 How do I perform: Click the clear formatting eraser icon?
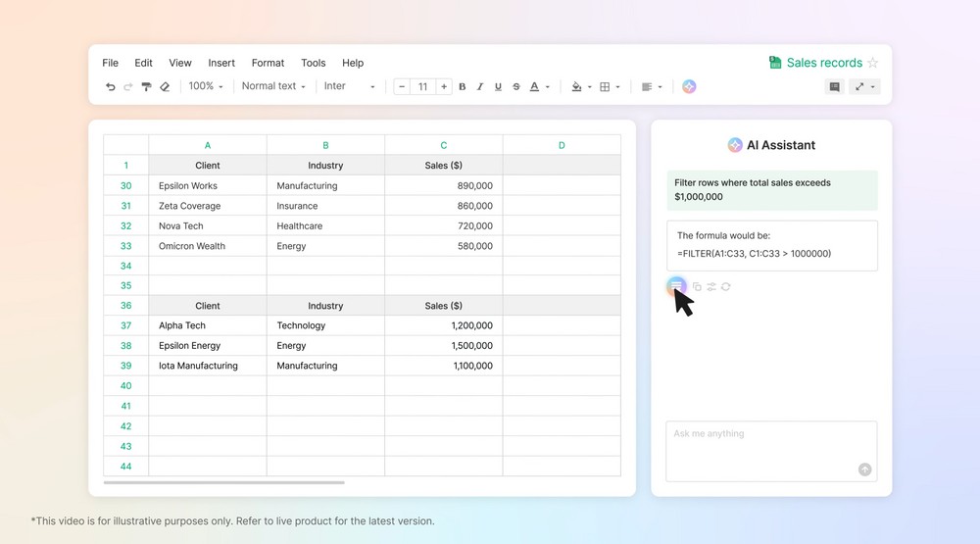[165, 87]
